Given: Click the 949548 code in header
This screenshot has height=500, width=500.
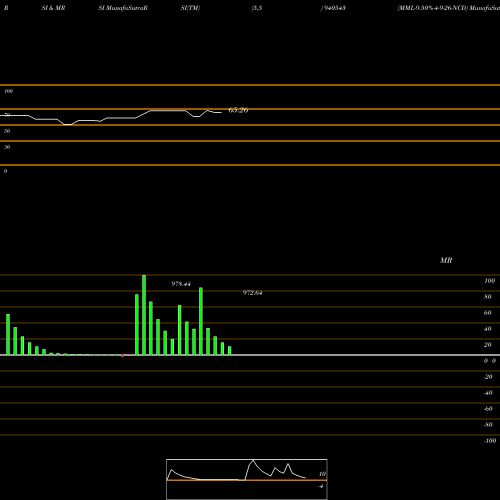Looking at the screenshot, I should [334, 8].
